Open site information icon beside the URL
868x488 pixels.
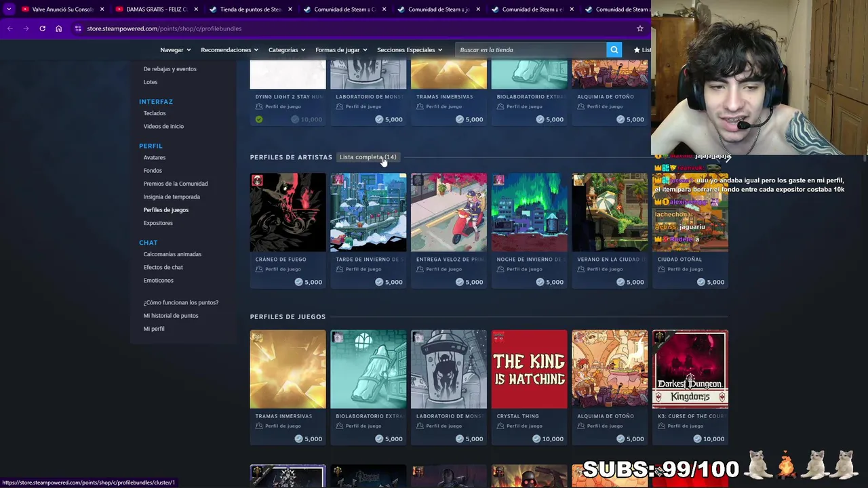(x=78, y=28)
